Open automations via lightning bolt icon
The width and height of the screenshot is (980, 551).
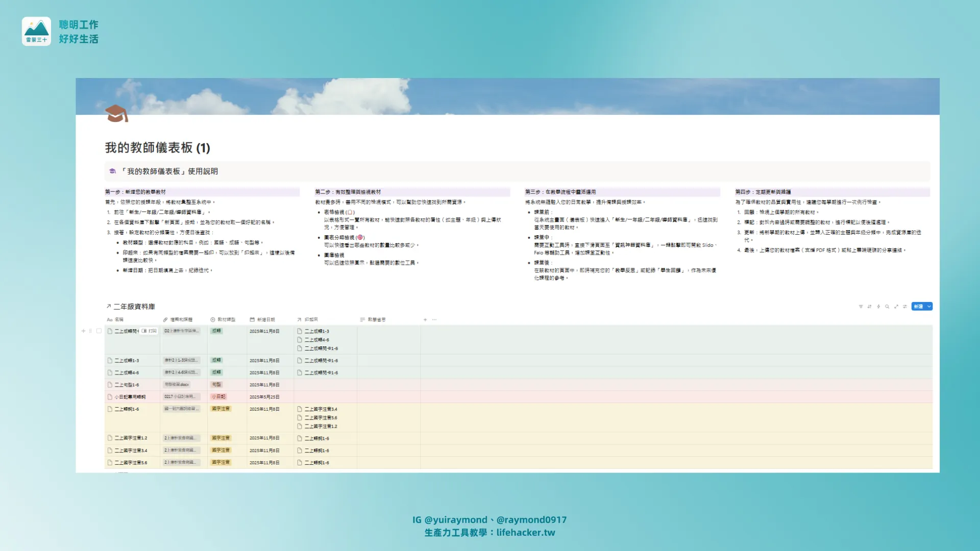pyautogui.click(x=878, y=307)
